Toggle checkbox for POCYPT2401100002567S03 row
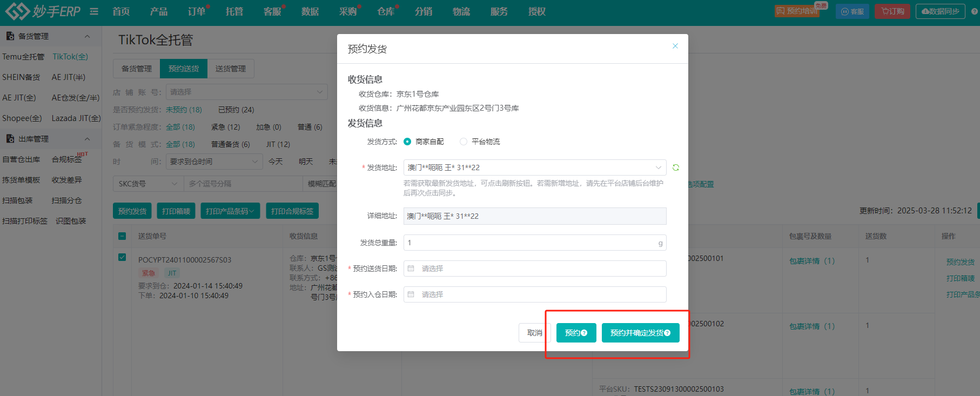This screenshot has width=980, height=396. coord(122,257)
